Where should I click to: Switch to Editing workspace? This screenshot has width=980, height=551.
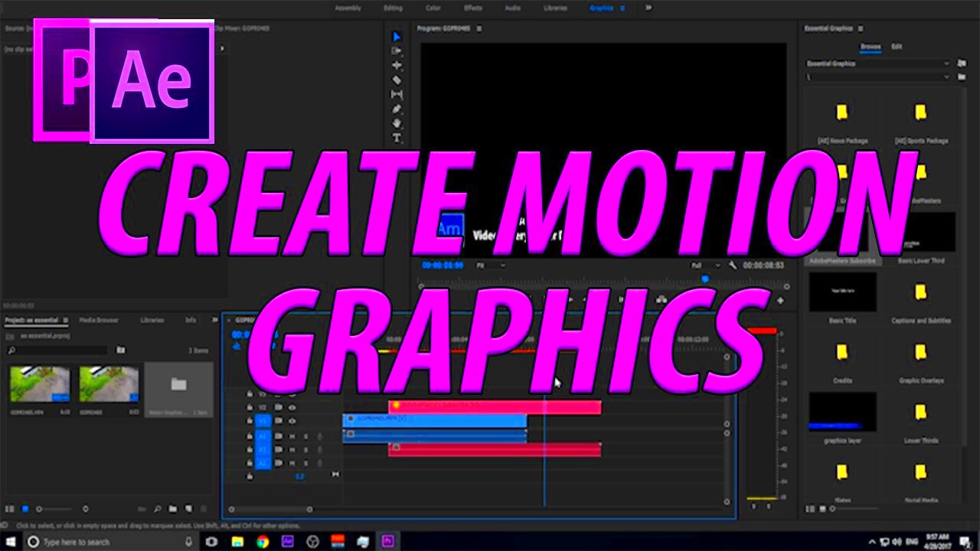(393, 8)
